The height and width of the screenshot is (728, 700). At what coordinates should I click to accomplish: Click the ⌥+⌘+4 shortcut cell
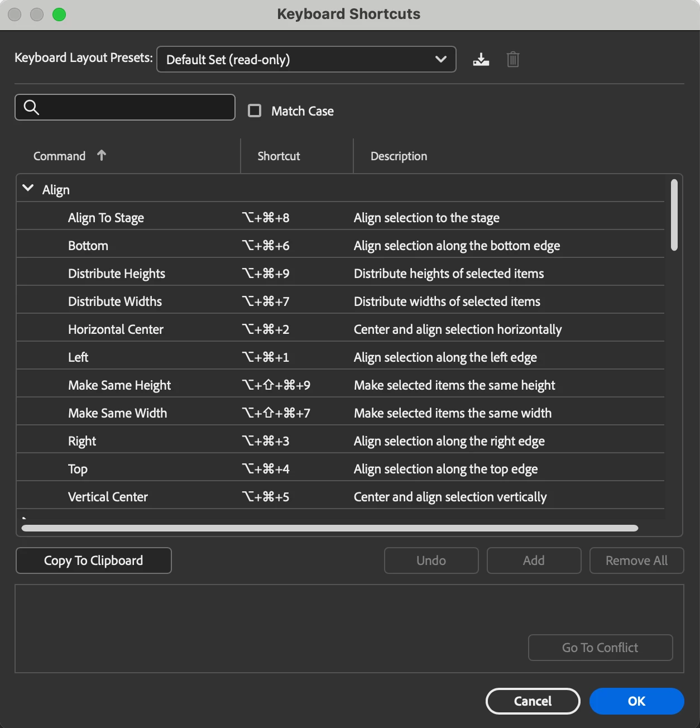coord(266,469)
